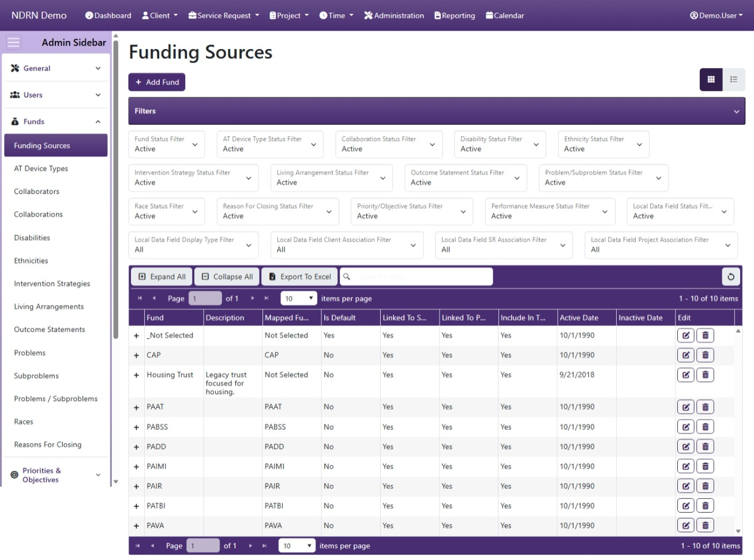The height and width of the screenshot is (560, 754).
Task: Open the Time menu
Action: point(336,16)
